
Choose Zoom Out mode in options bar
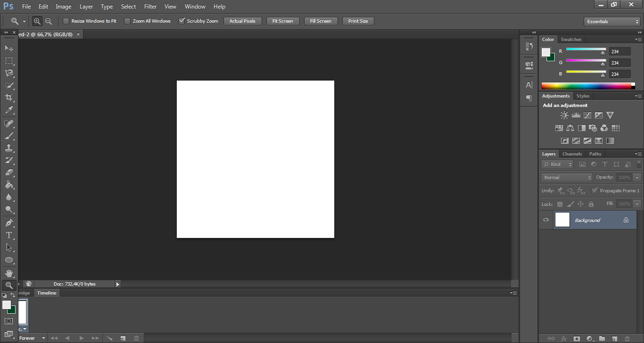pyautogui.click(x=49, y=21)
